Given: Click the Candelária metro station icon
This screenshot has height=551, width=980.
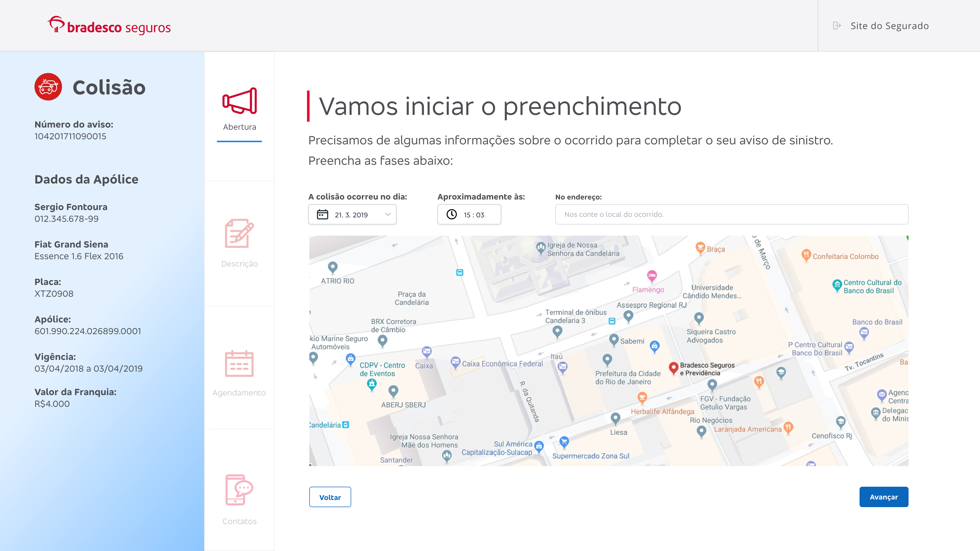Looking at the screenshot, I should pos(346,425).
